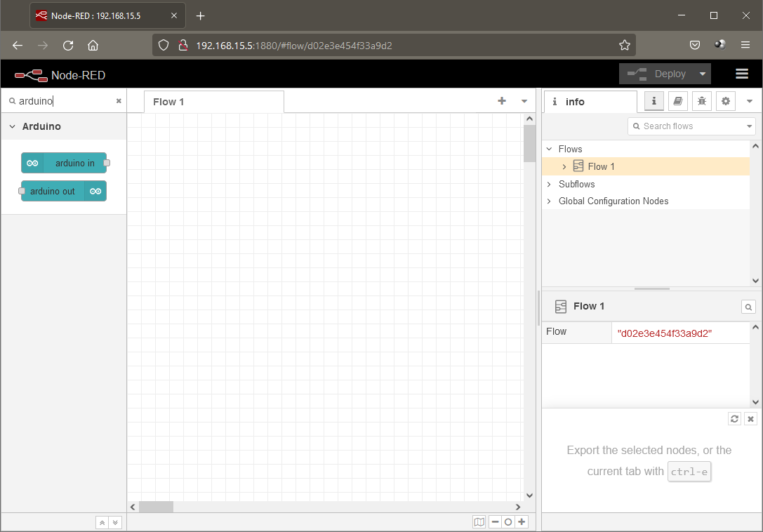Find Flow 1 using magnifier icon
The width and height of the screenshot is (763, 532).
coord(748,307)
